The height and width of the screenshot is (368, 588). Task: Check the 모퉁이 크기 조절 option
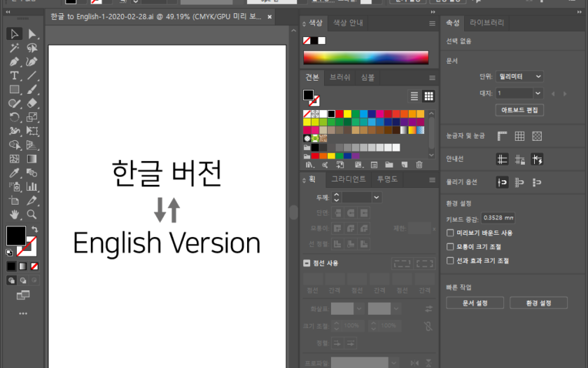(x=450, y=247)
